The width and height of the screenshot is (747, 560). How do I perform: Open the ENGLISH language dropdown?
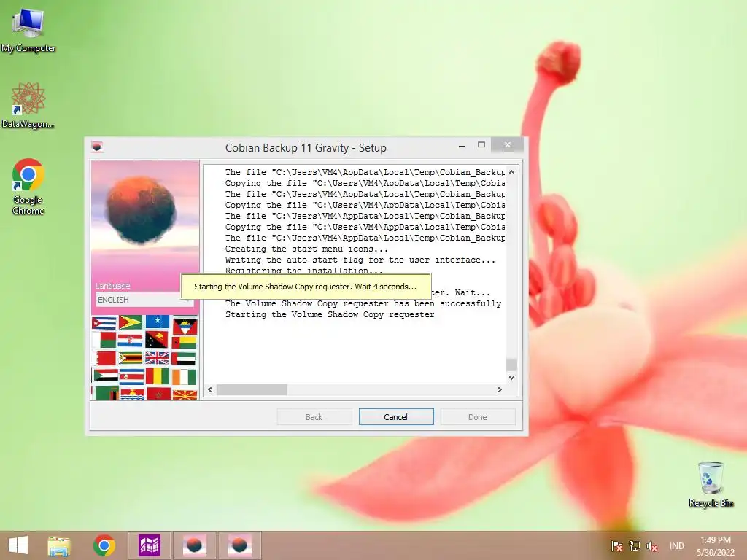click(144, 300)
